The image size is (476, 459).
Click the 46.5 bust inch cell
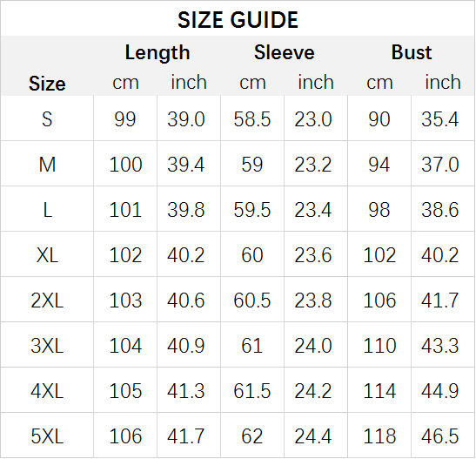click(x=439, y=436)
